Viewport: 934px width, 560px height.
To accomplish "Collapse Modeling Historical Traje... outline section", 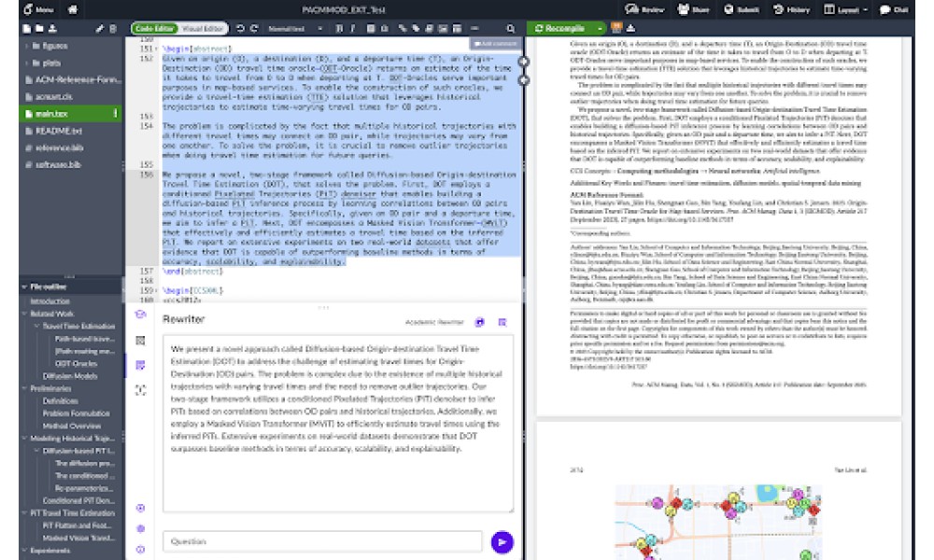I will (25, 438).
